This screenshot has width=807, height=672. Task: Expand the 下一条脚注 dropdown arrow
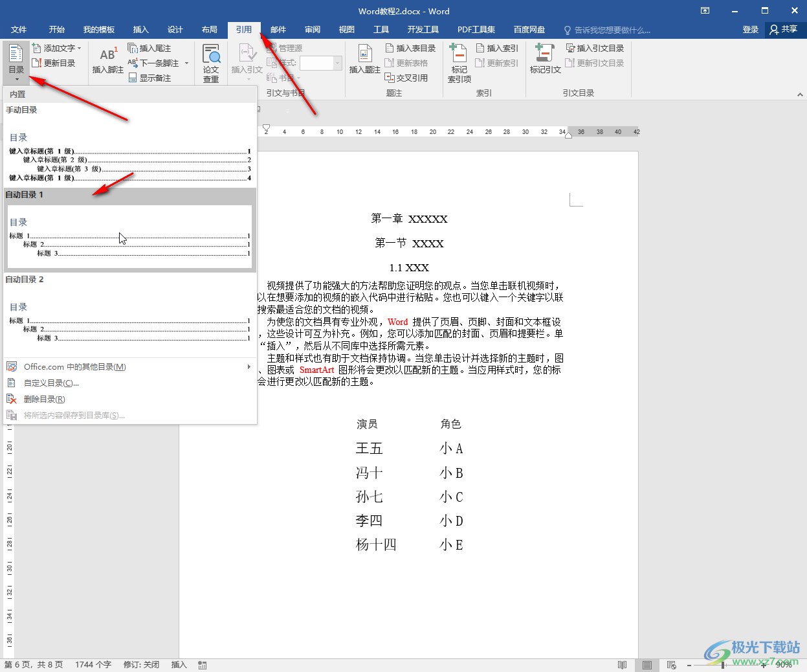point(186,63)
